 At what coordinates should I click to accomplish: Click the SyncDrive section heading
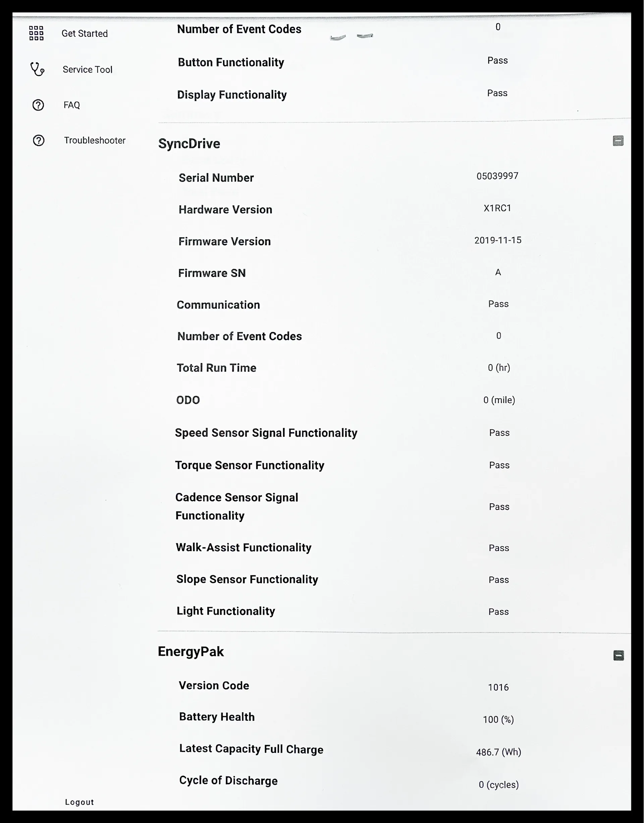click(x=189, y=144)
